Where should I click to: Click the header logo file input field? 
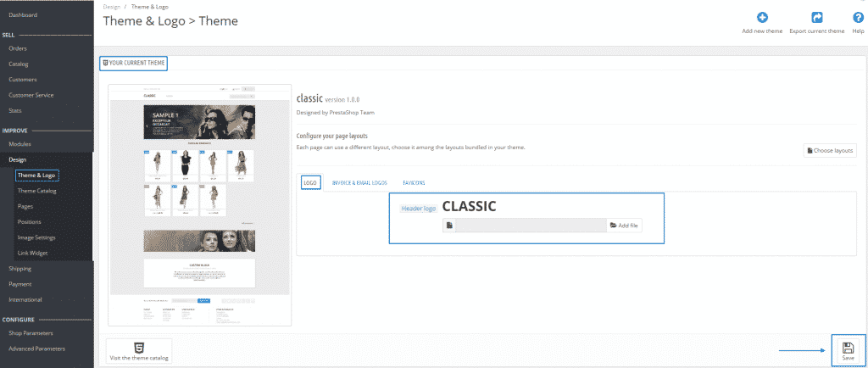tap(531, 226)
